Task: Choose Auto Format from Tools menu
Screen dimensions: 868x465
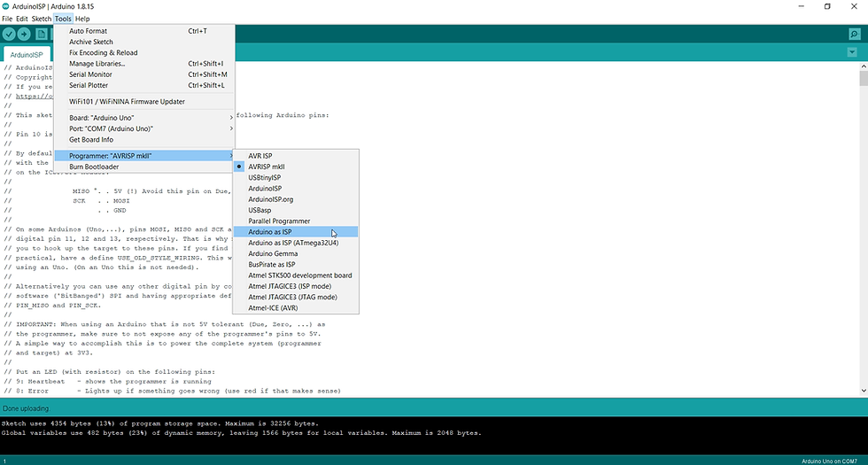Action: (x=143, y=31)
